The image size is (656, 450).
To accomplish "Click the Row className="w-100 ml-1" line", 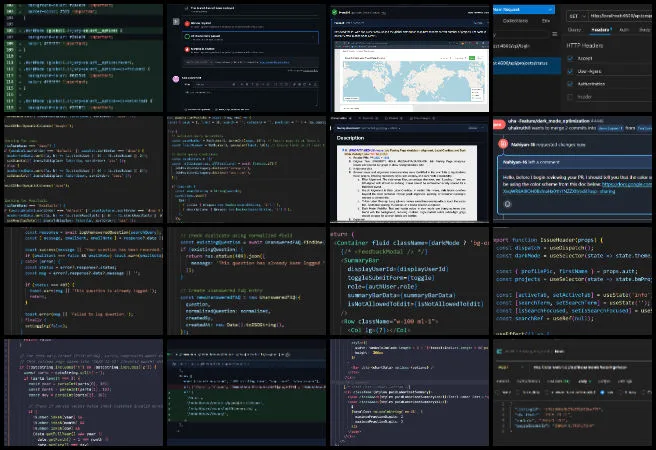I will (x=391, y=321).
